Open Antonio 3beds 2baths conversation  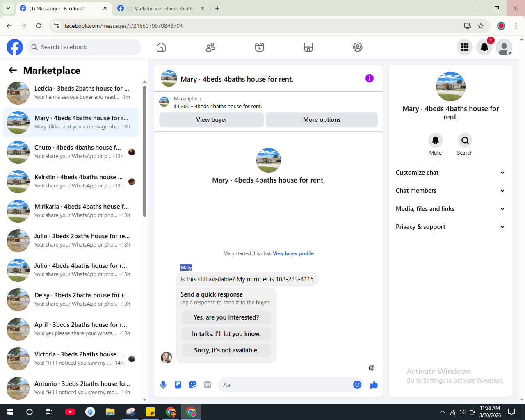tap(71, 388)
